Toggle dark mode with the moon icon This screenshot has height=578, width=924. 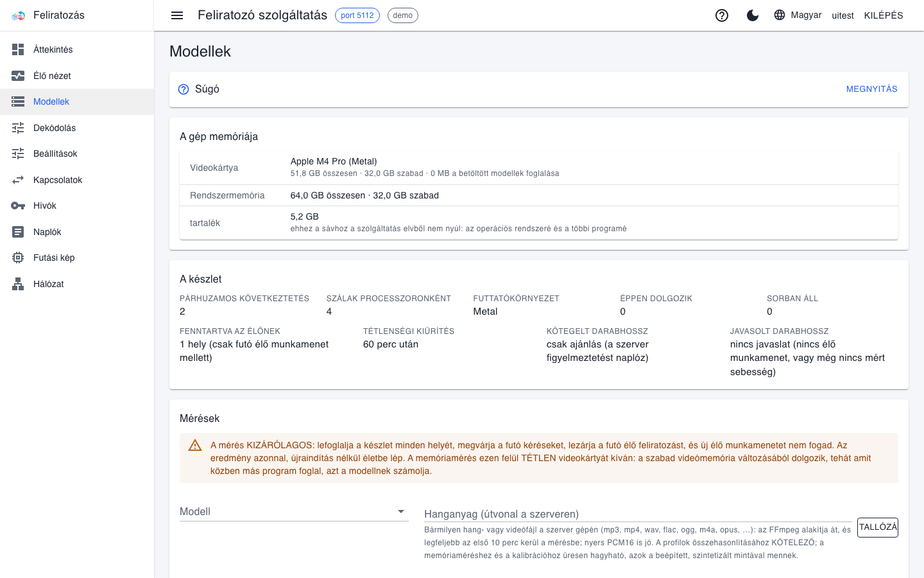[753, 15]
